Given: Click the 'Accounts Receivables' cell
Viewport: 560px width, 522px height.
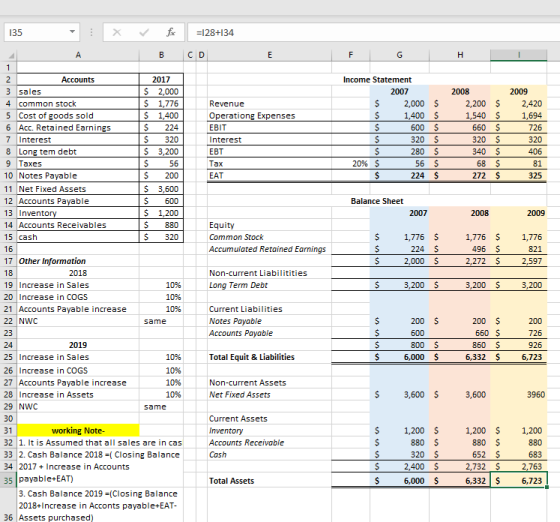Looking at the screenshot, I should pos(78,225).
